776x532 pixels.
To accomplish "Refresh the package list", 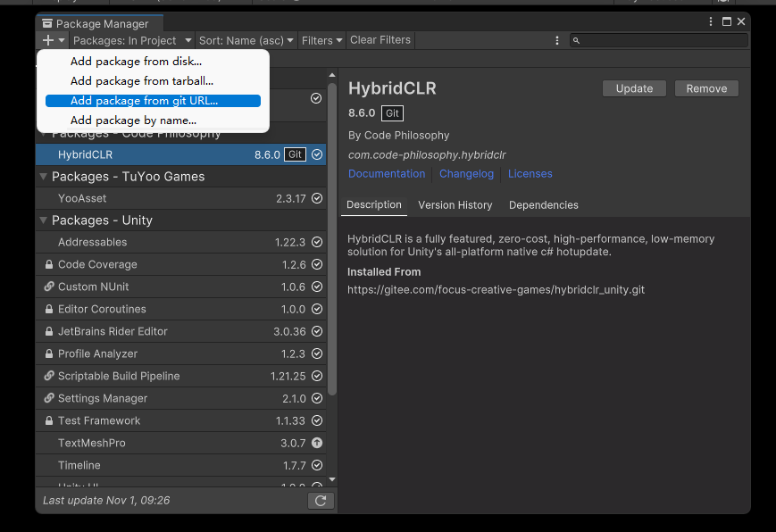I will point(321,501).
